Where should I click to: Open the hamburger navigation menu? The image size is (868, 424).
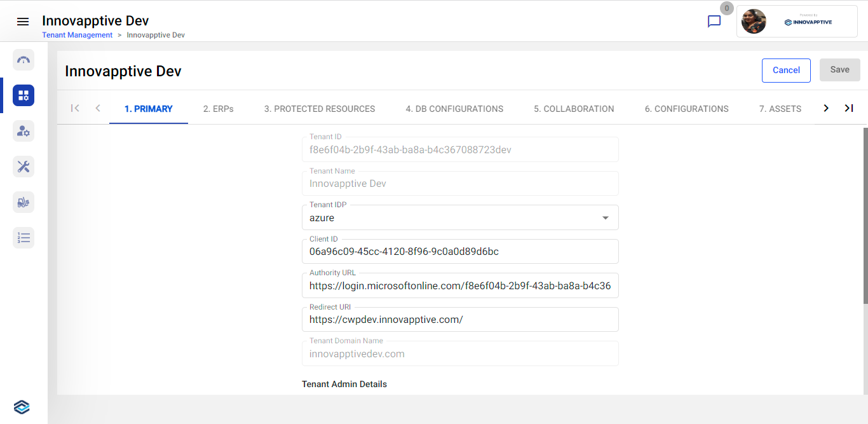23,22
